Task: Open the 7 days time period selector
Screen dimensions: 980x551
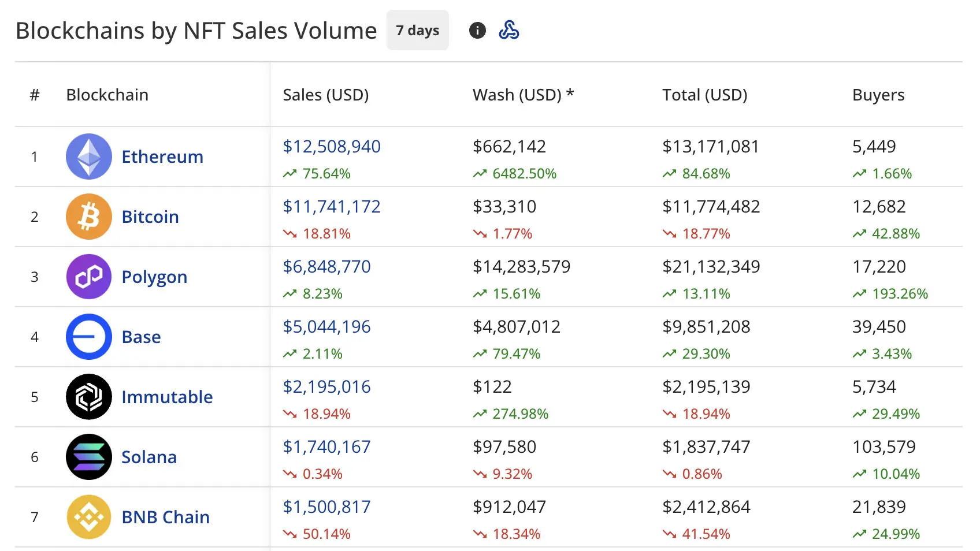Action: click(417, 30)
